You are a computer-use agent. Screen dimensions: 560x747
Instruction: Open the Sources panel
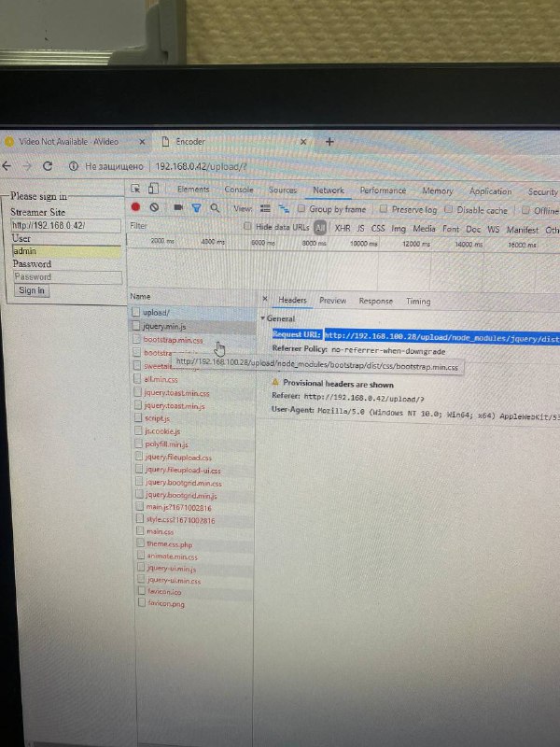point(283,190)
